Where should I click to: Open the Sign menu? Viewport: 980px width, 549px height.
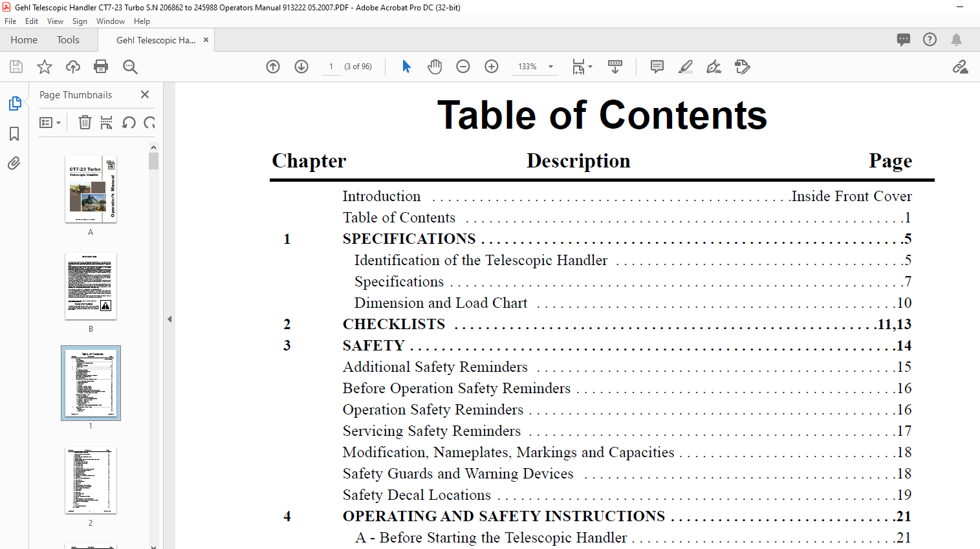[80, 21]
